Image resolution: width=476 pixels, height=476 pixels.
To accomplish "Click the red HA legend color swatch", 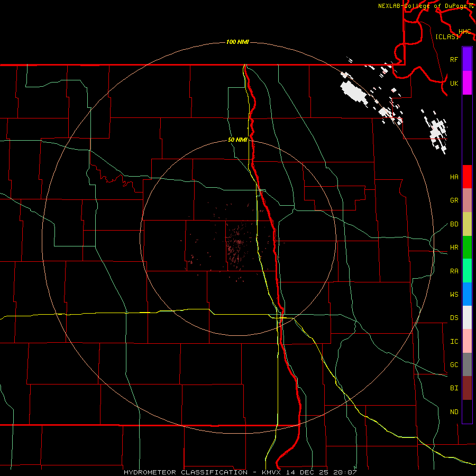I will [x=467, y=177].
